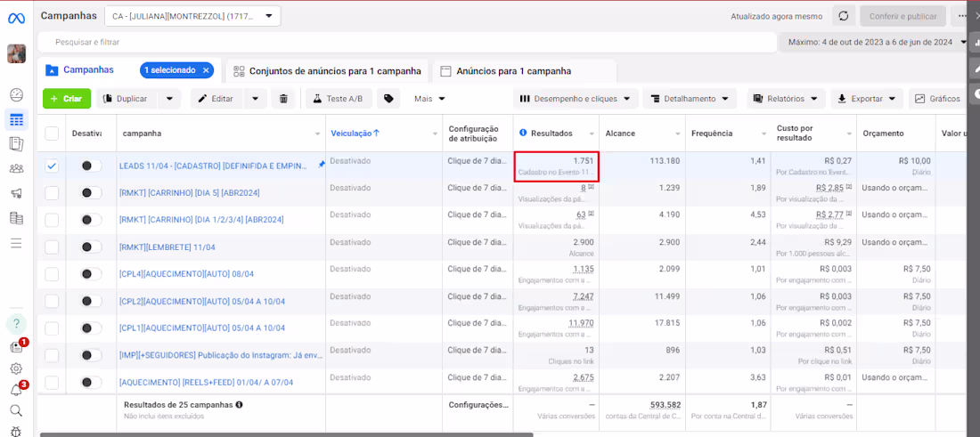Image resolution: width=980 pixels, height=437 pixels.
Task: Open the Mais dropdown menu
Action: 429,99
